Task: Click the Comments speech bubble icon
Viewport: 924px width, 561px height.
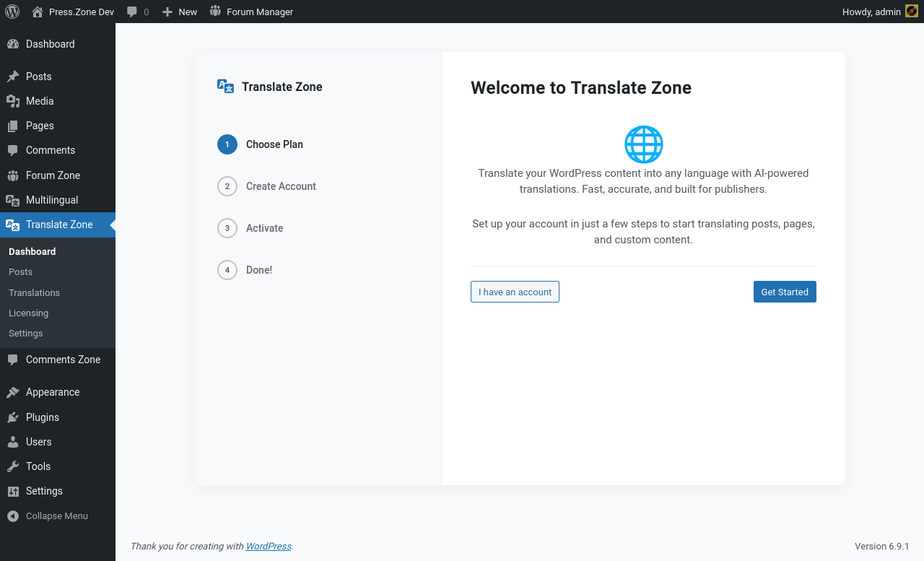Action: [13, 150]
